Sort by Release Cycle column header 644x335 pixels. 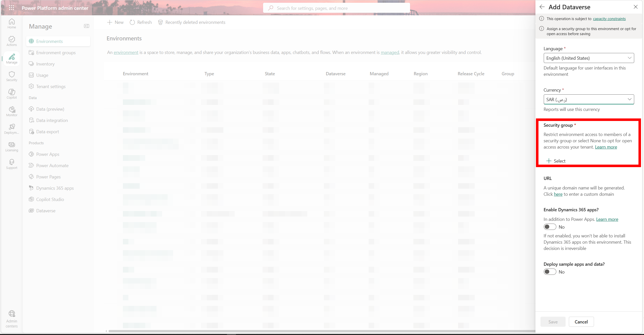pyautogui.click(x=471, y=74)
